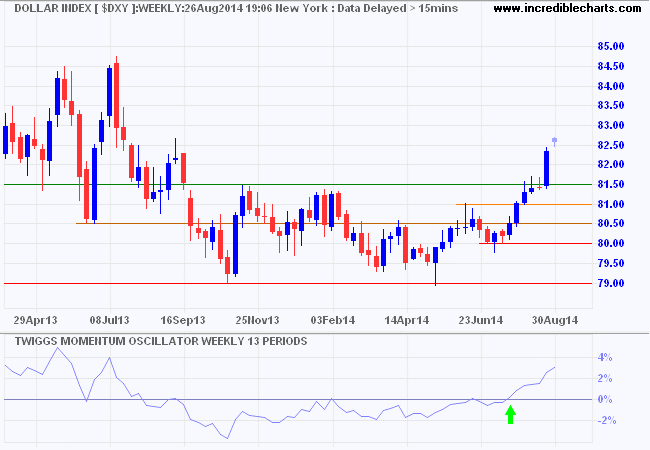This screenshot has height=450, width=650.
Task: Click the 82.00 price axis label
Action: pos(611,165)
